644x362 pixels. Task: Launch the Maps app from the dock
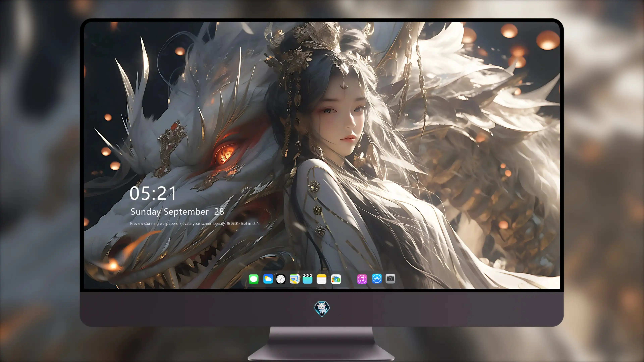click(294, 279)
